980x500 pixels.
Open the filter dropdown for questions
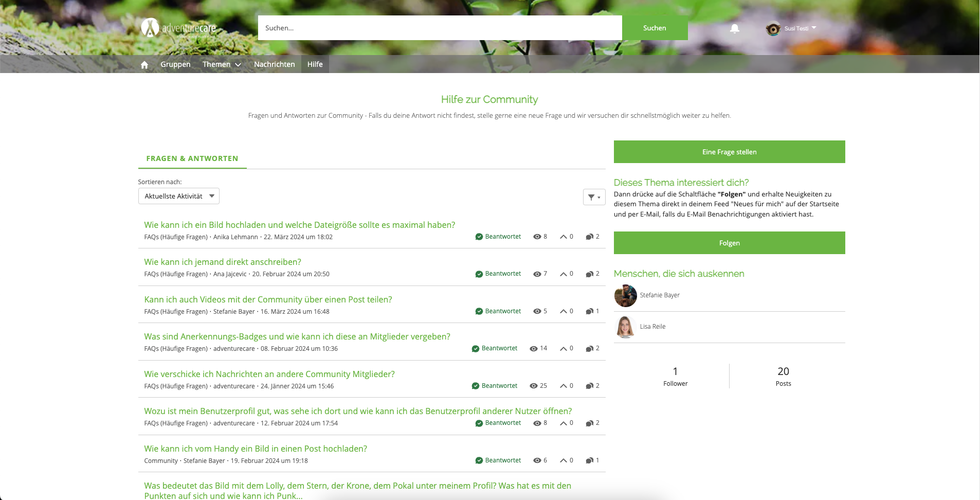point(594,197)
